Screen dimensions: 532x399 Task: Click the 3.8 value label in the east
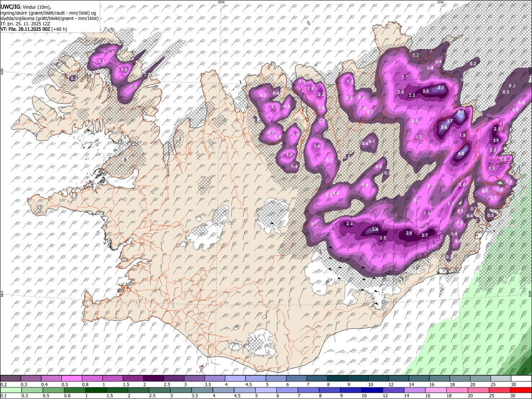click(x=443, y=128)
